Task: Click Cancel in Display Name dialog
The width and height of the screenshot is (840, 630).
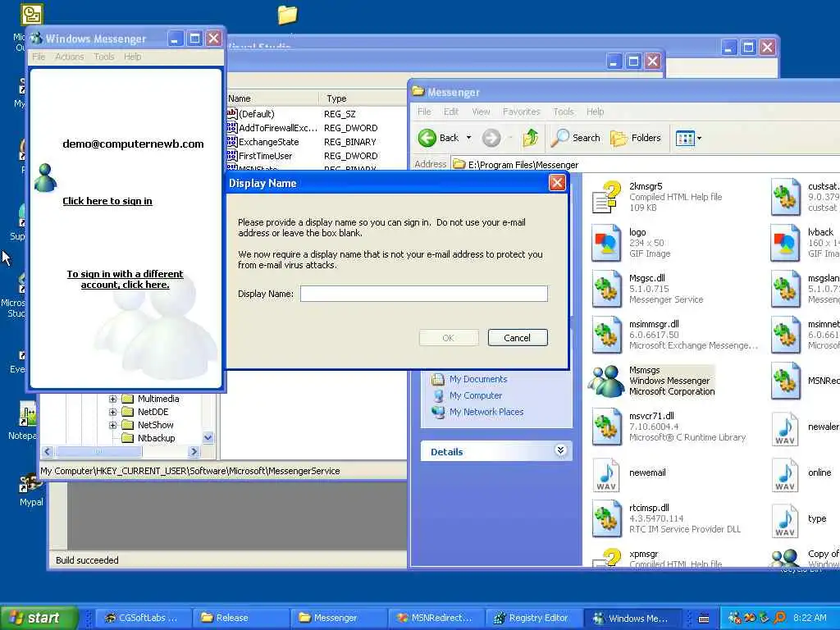Action: click(x=518, y=338)
